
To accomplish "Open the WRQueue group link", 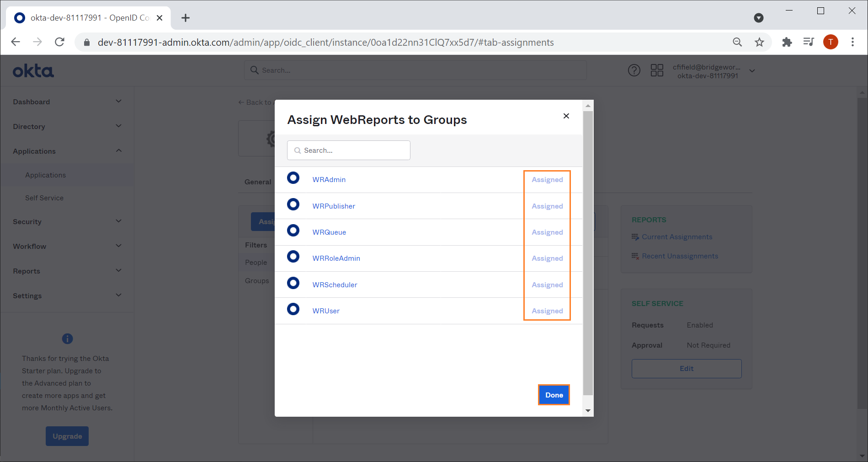I will click(x=329, y=232).
